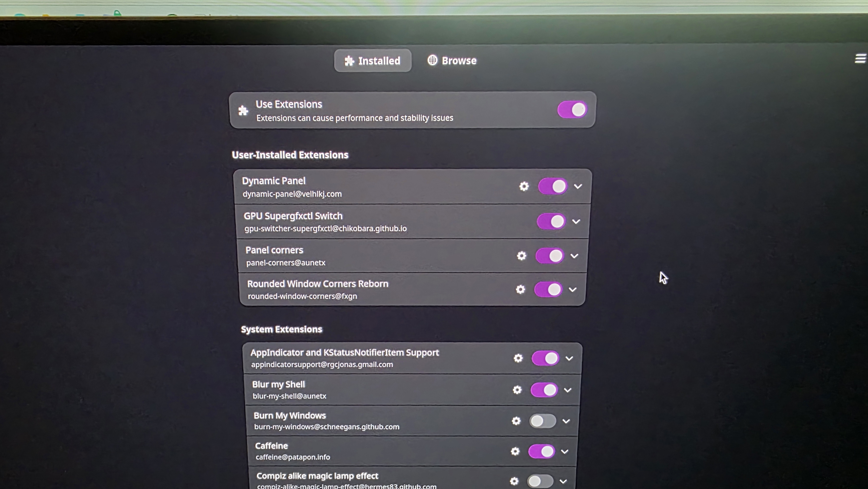Screen dimensions: 868x489
Task: Enable Compiz alike magic lamp effect
Action: tap(540, 481)
